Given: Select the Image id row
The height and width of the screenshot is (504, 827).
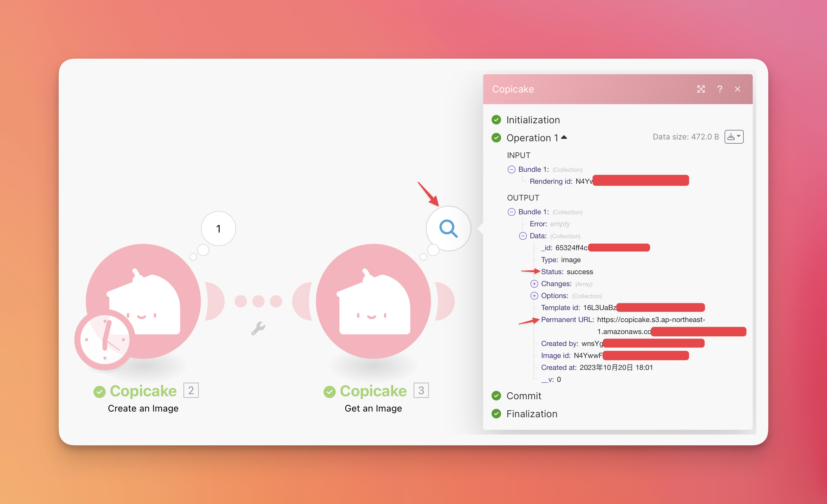Looking at the screenshot, I should (x=615, y=356).
